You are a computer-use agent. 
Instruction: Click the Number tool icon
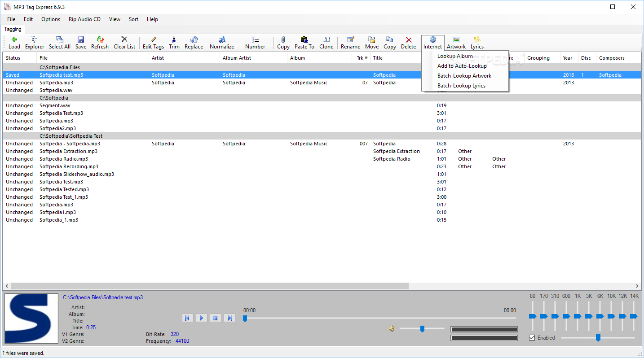point(255,43)
